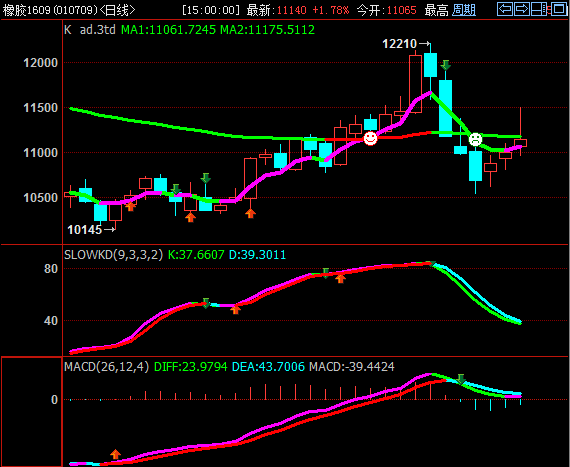The height and width of the screenshot is (467, 570).
Task: Click the green down arrow in MACD panel
Action: [461, 379]
